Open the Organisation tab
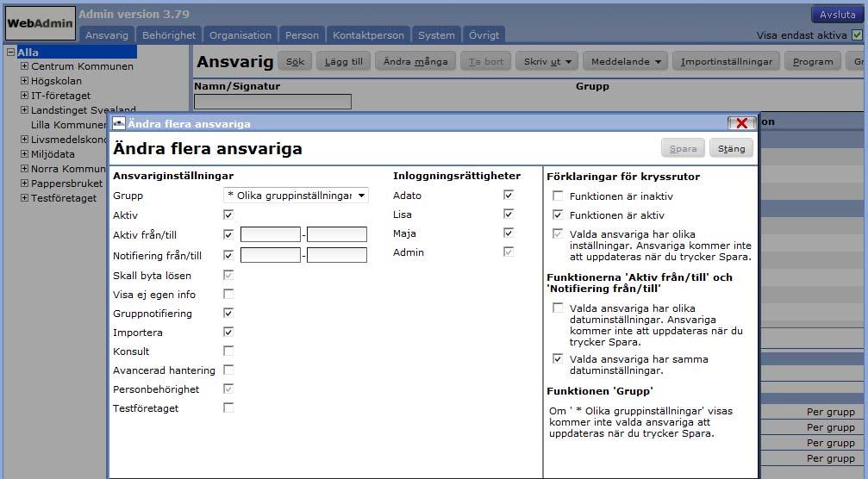The image size is (868, 479). 240,34
